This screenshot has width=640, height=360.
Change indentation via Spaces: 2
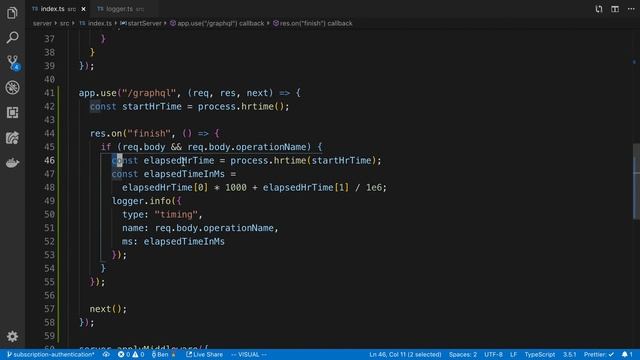click(x=462, y=354)
